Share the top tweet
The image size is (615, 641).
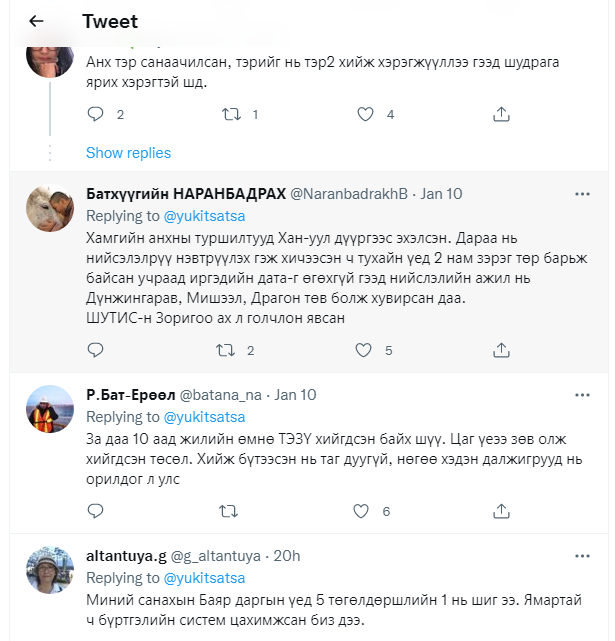coord(501,114)
